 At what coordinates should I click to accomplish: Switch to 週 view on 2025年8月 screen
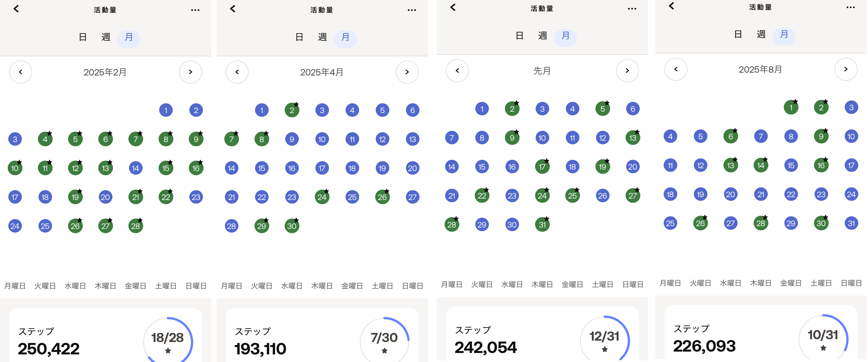(761, 34)
